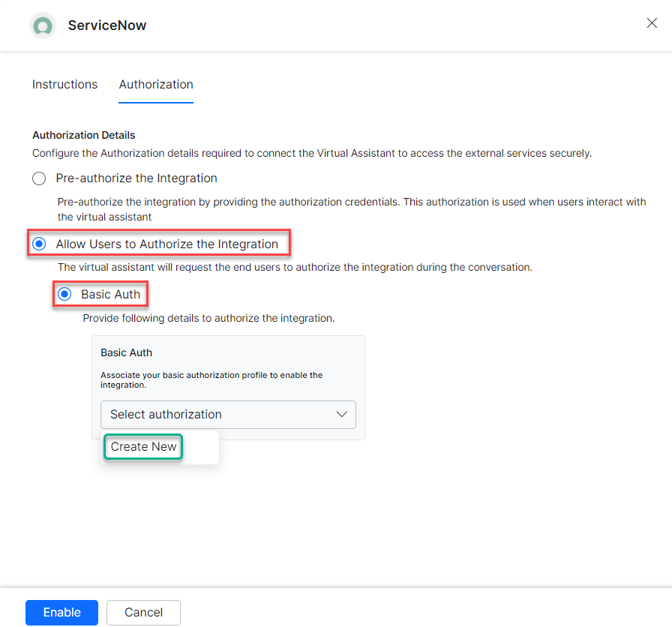Click 'Provide following details to authorize' text
672x627 pixels.
point(208,319)
